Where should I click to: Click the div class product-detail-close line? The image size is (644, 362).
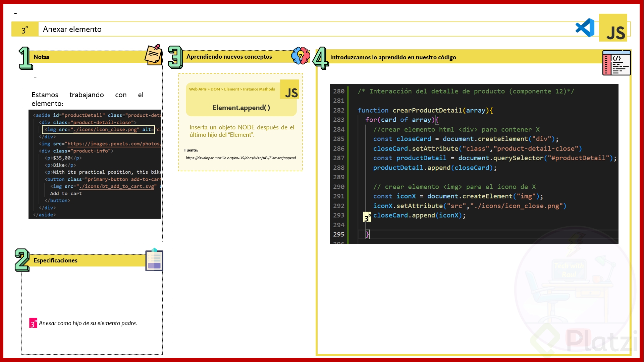(88, 122)
